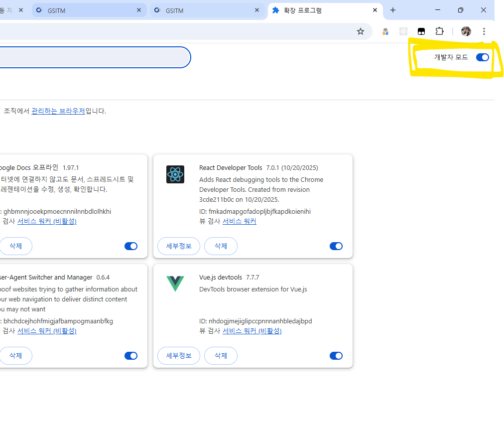Click the React logo in React Developer Tools card
Viewport: 504px width, 425px height.
pos(175,174)
